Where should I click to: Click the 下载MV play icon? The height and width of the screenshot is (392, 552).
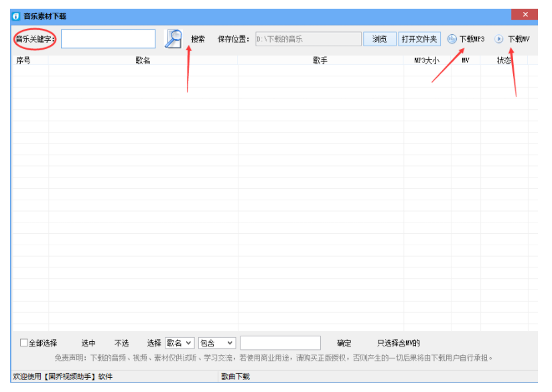499,39
